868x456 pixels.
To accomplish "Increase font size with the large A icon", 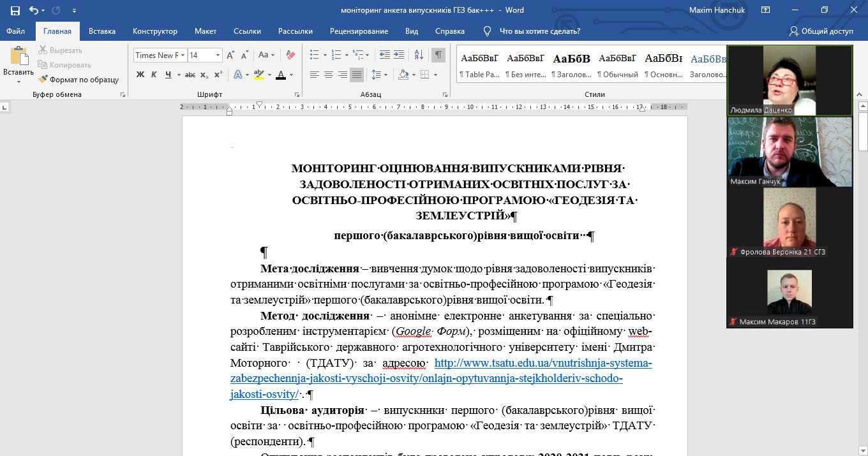I will pos(230,55).
